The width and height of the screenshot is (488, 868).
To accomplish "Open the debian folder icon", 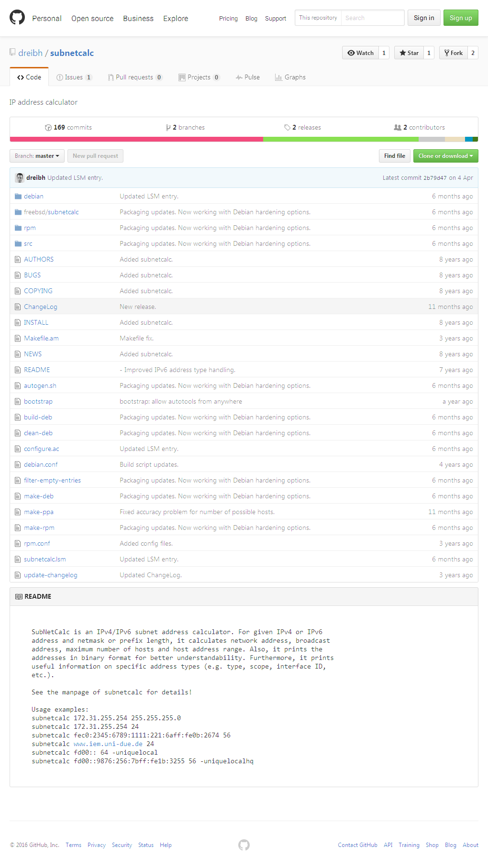I will click(18, 196).
